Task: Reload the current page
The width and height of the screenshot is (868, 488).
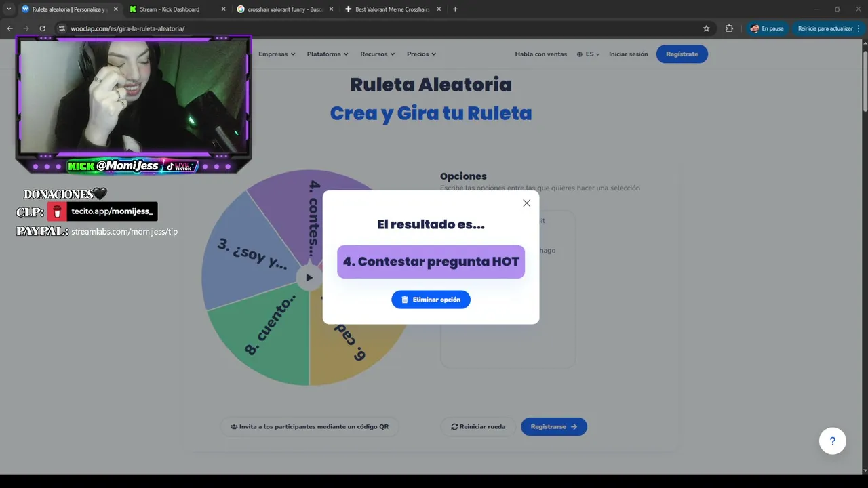Action: [x=42, y=28]
